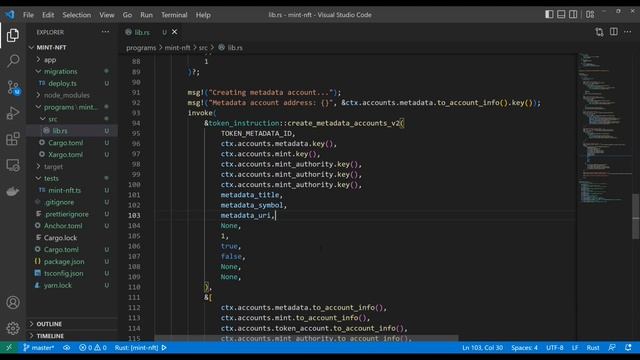The height and width of the screenshot is (360, 640).
Task: Click the VS Code logo icon
Action: [x=10, y=15]
